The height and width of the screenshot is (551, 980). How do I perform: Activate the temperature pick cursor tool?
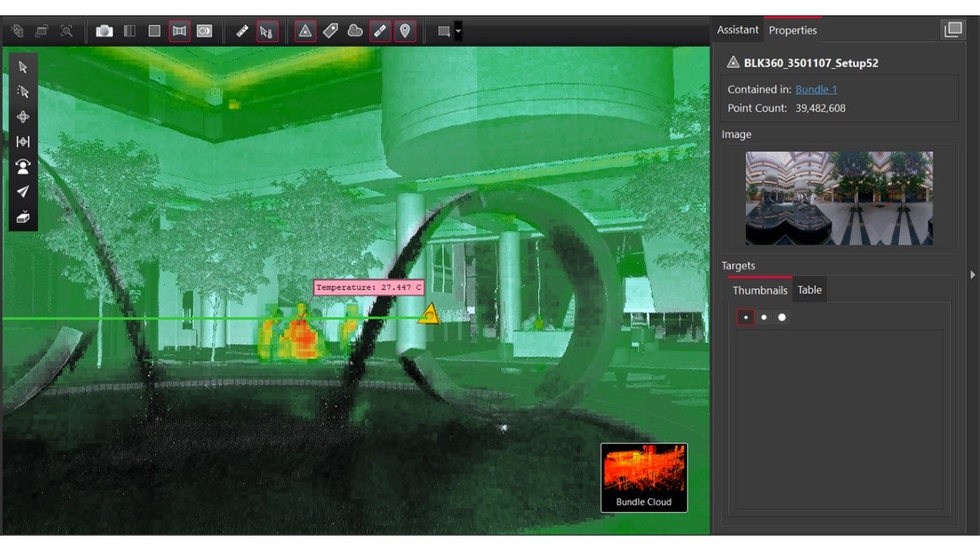point(267,31)
